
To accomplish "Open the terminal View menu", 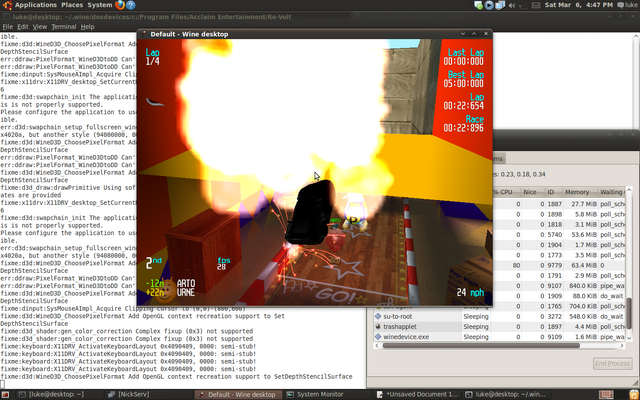I will 40,27.
